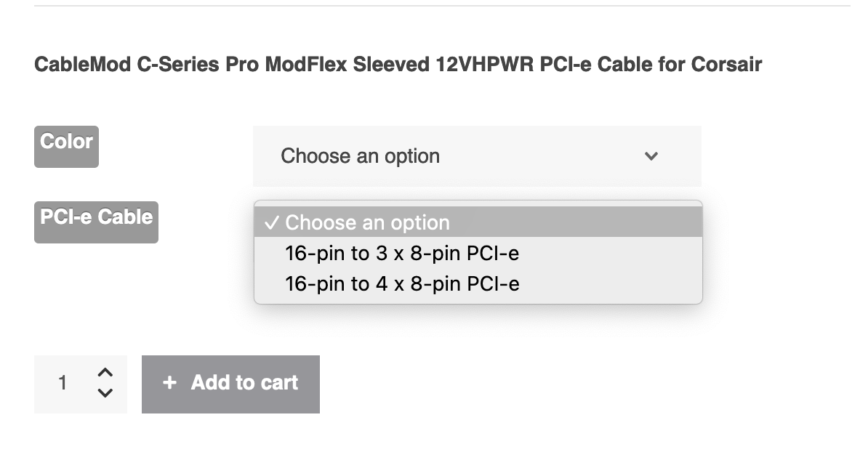Click the checkmark beside the selected list option
868x452 pixels.
click(271, 223)
